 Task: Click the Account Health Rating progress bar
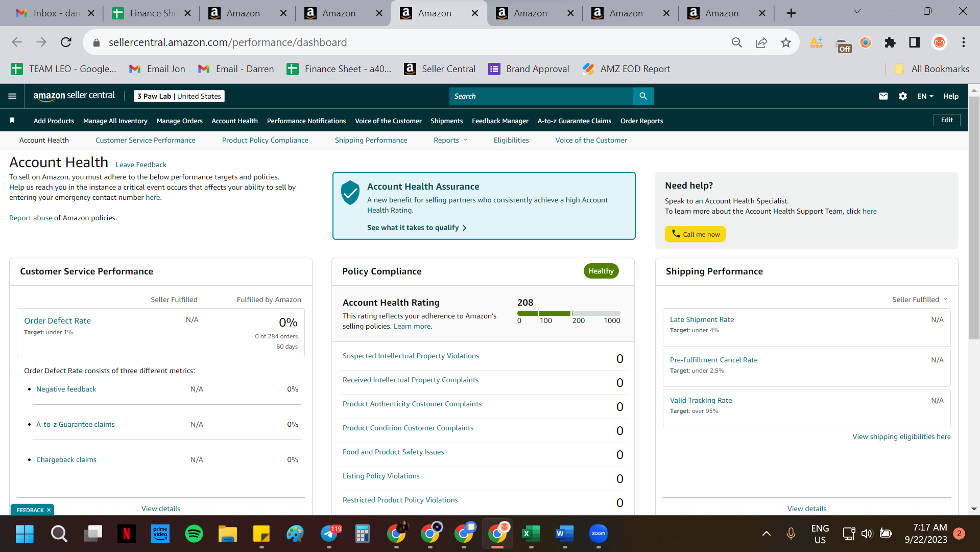[568, 313]
